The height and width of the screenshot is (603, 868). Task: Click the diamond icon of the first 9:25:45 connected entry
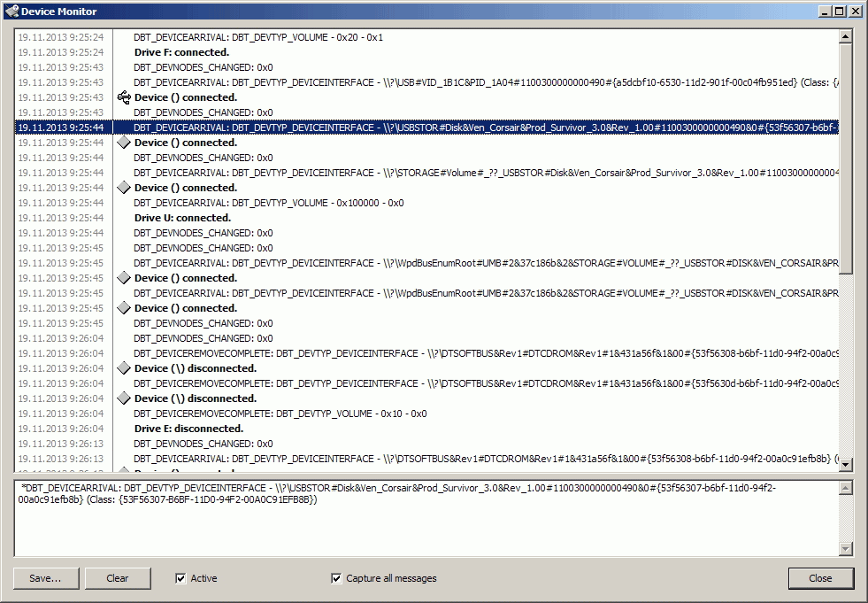coord(124,278)
